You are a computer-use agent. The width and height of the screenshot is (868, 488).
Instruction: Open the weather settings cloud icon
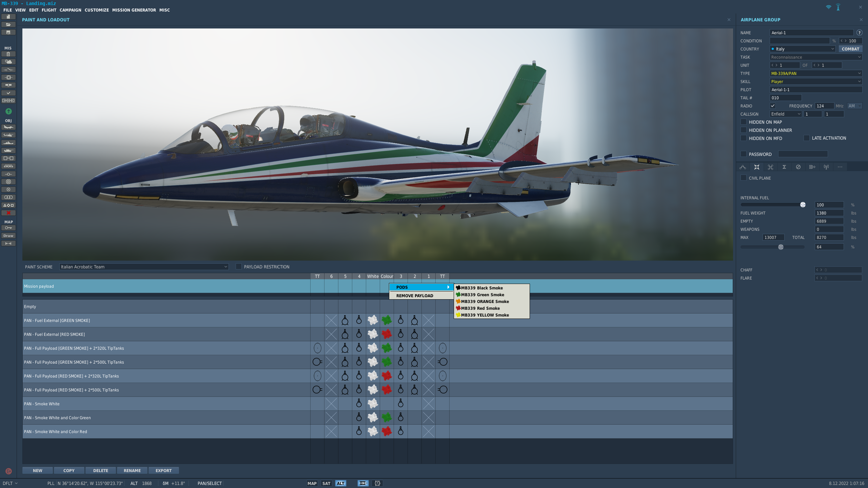click(8, 62)
